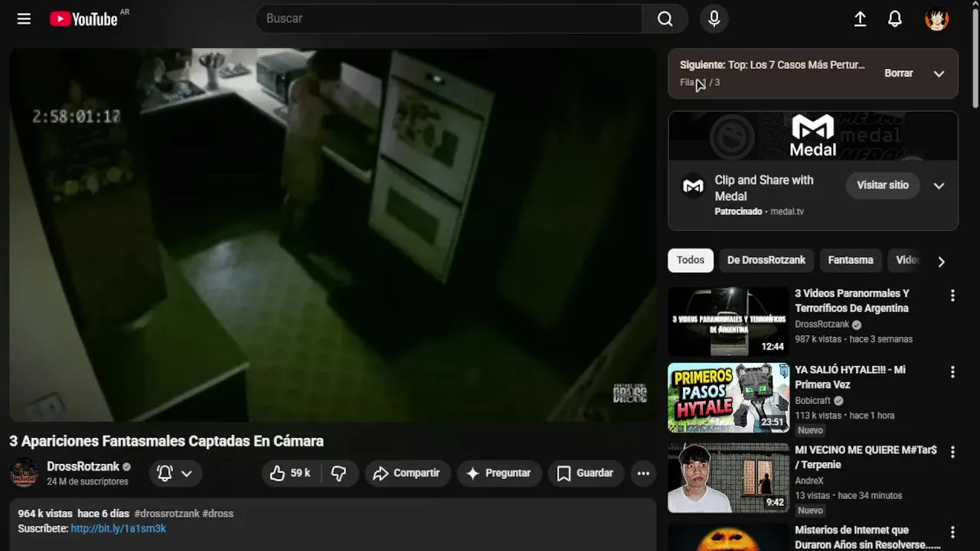Click the Preguntar button

click(x=499, y=473)
